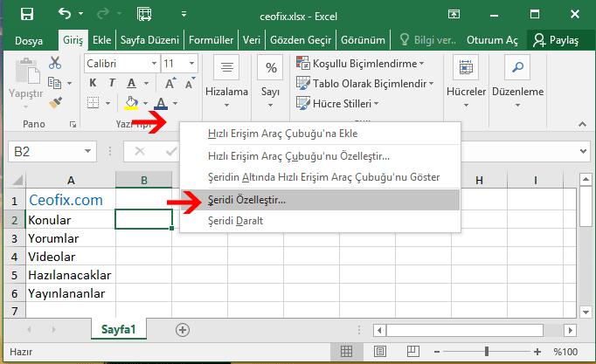Save the workbook with the floppy disk icon

pyautogui.click(x=27, y=14)
